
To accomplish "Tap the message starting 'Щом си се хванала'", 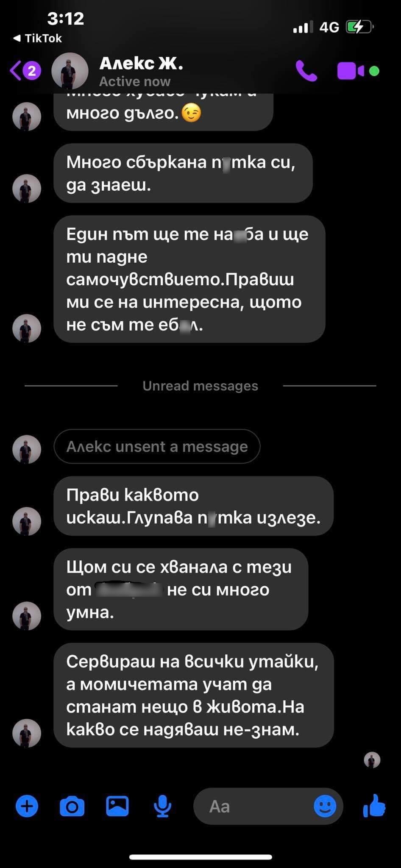I will [181, 589].
